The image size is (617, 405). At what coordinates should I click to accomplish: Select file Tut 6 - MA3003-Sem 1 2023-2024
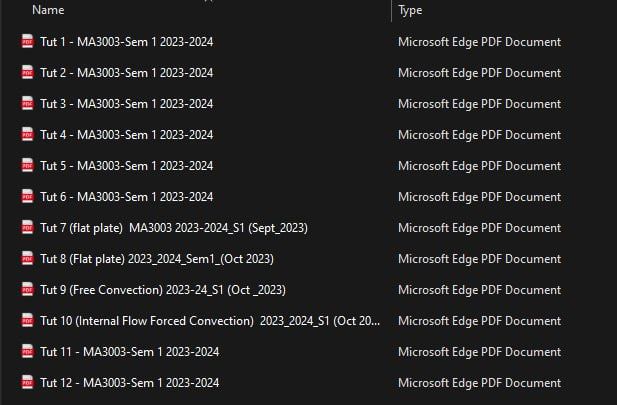[x=126, y=197]
